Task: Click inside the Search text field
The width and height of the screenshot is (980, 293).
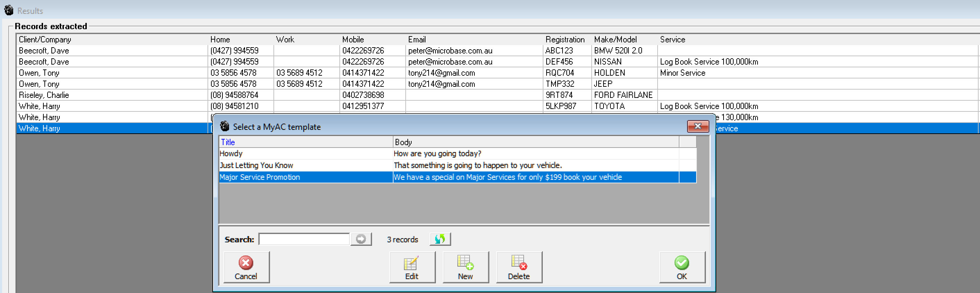Action: tap(304, 239)
